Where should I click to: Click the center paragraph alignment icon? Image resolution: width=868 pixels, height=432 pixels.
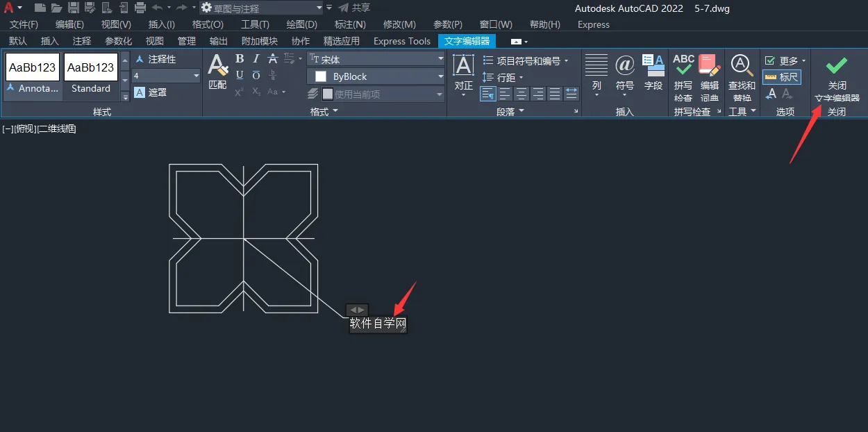point(521,93)
